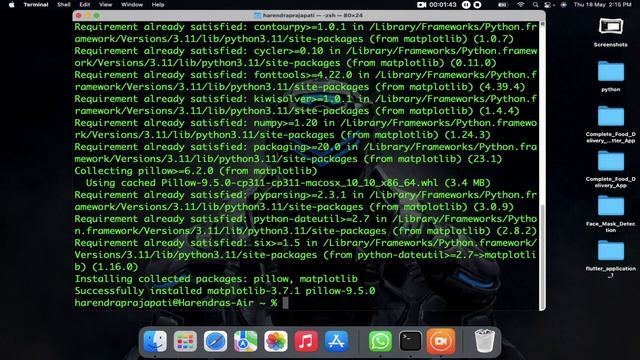Image resolution: width=640 pixels, height=360 pixels.
Task: Check the battery status icon
Action: (503, 5)
